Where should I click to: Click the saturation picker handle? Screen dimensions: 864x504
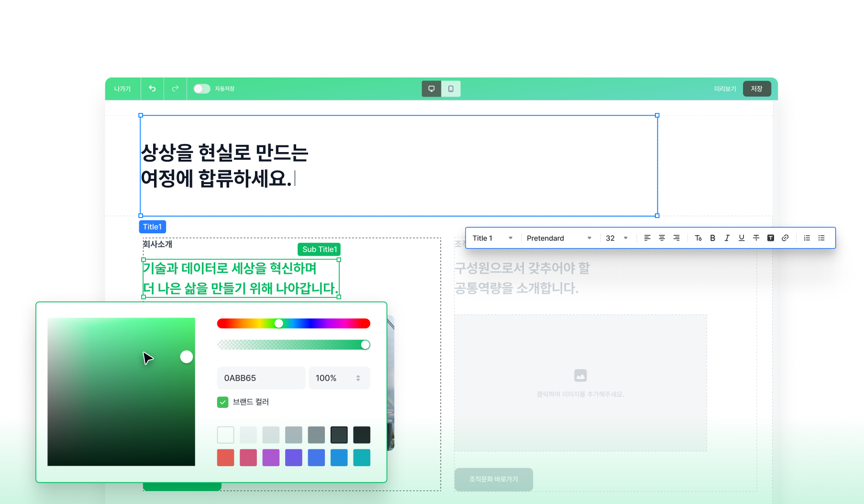[187, 357]
